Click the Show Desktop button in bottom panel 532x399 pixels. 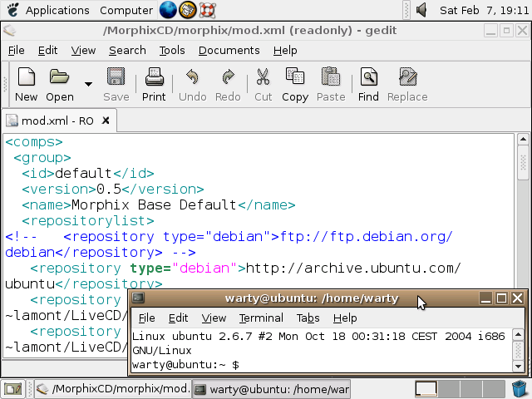(12, 388)
